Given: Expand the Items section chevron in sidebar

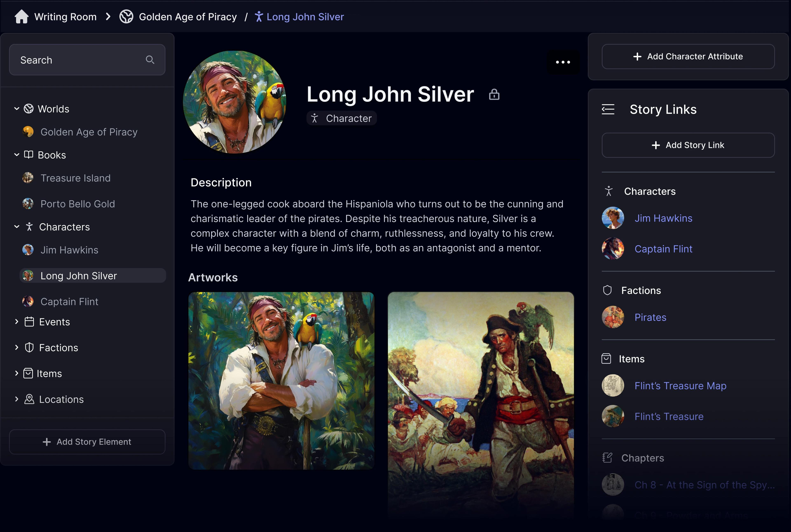Looking at the screenshot, I should [16, 373].
